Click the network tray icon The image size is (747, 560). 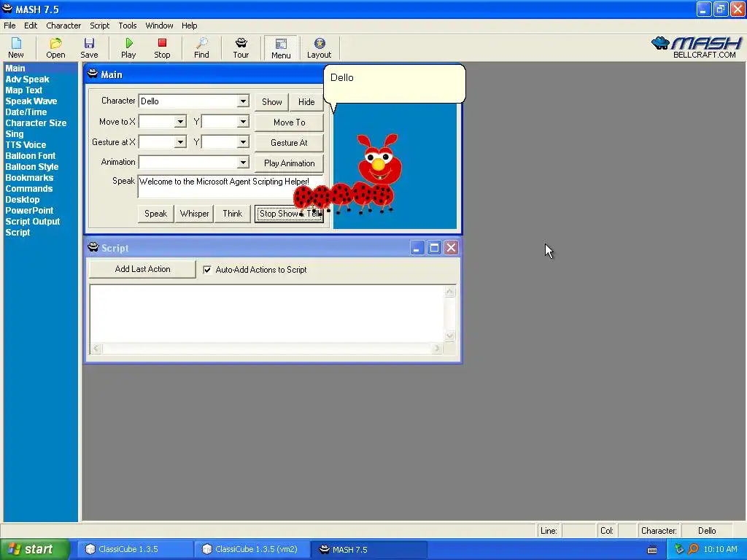(x=679, y=549)
